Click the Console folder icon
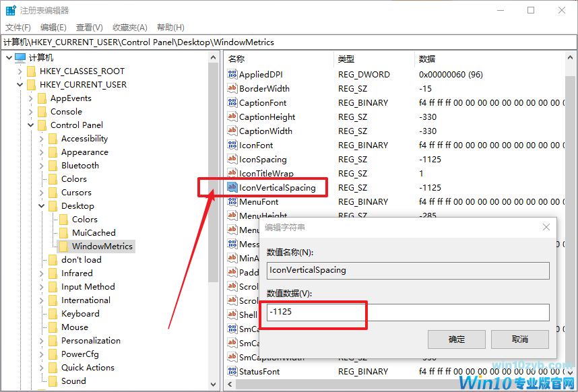Image resolution: width=578 pixels, height=392 pixels. [x=42, y=112]
